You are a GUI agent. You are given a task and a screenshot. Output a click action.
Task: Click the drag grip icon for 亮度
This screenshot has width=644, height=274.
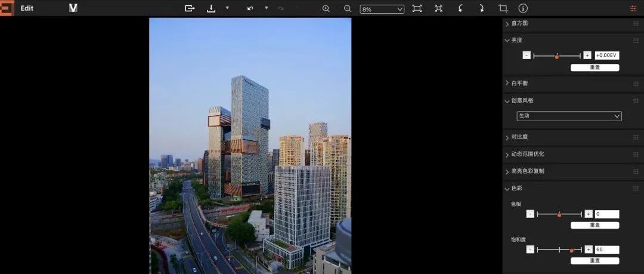(x=636, y=41)
